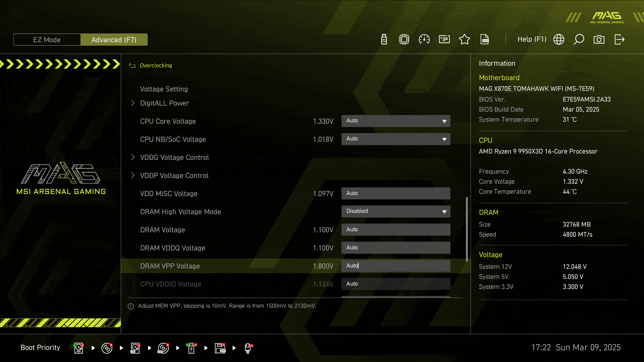Select the hard disk boot device icon
The height and width of the screenshot is (362, 644).
78,348
